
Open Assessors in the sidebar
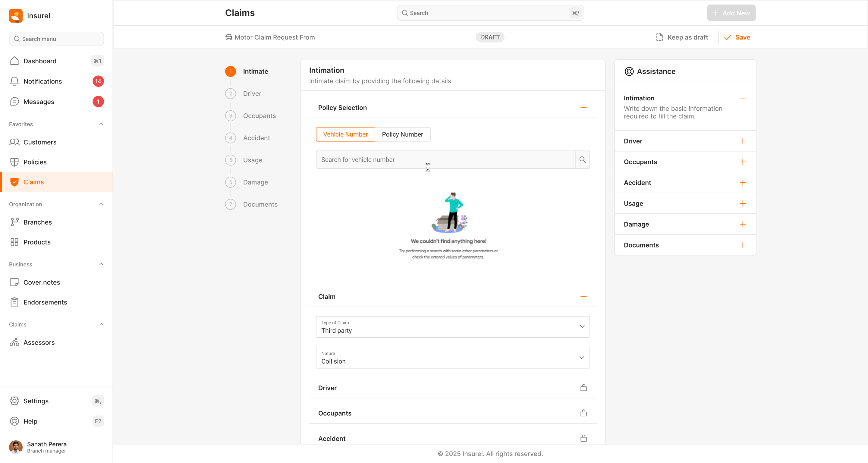tap(39, 342)
